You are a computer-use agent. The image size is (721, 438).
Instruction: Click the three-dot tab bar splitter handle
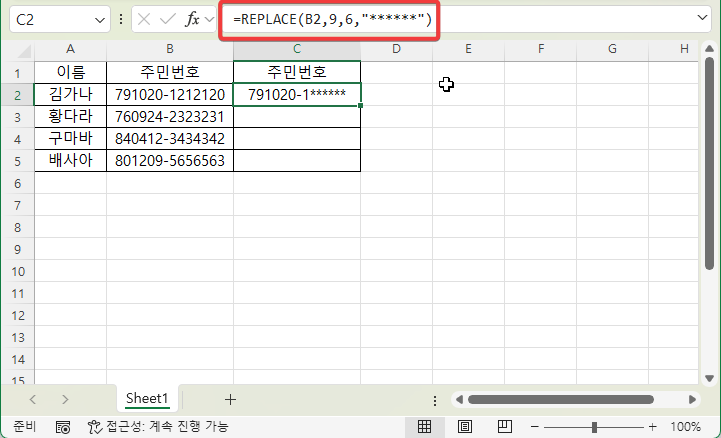435,401
